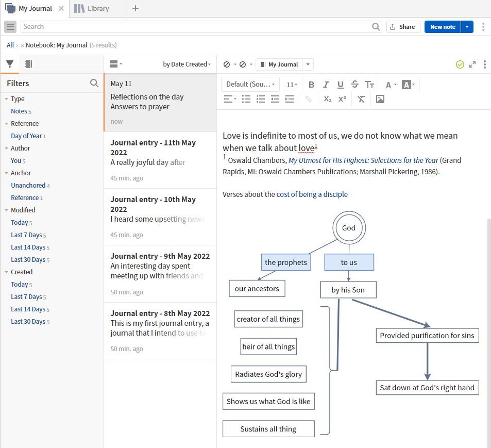
Task: Click the insert link icon
Action: tap(309, 99)
